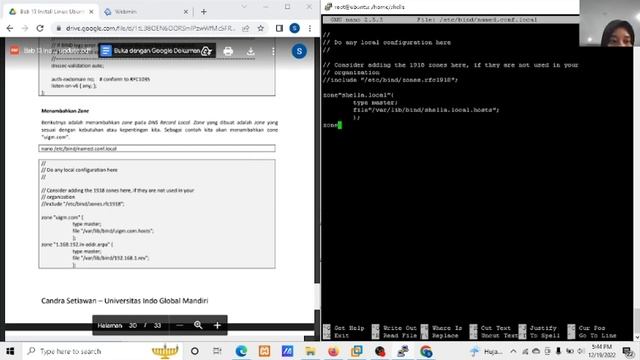Select the Bab 13 Install Linux Ubuntu tab

(x=51, y=12)
